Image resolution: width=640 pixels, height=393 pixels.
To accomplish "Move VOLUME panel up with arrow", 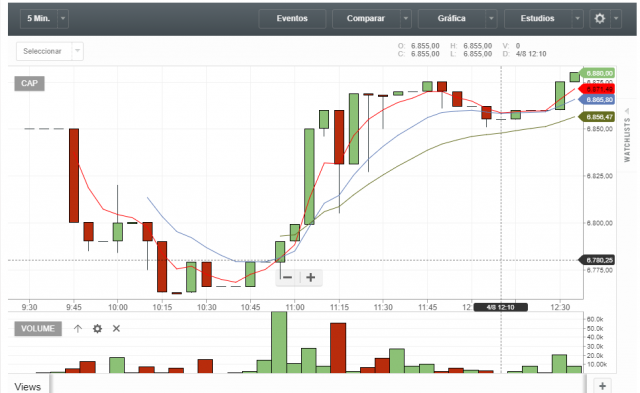I will (x=78, y=329).
